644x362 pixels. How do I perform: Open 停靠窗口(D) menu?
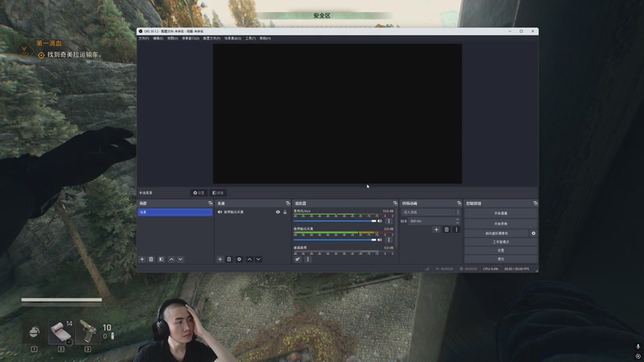click(x=191, y=39)
